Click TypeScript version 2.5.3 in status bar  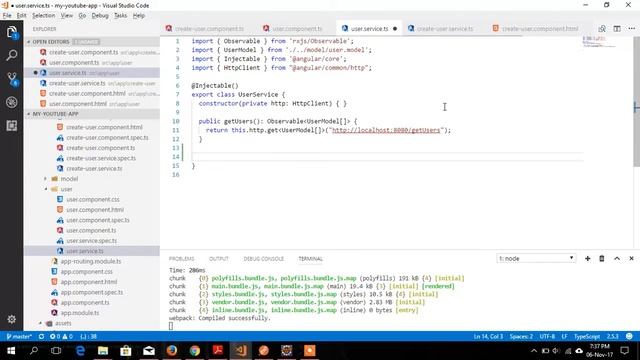tap(612, 336)
